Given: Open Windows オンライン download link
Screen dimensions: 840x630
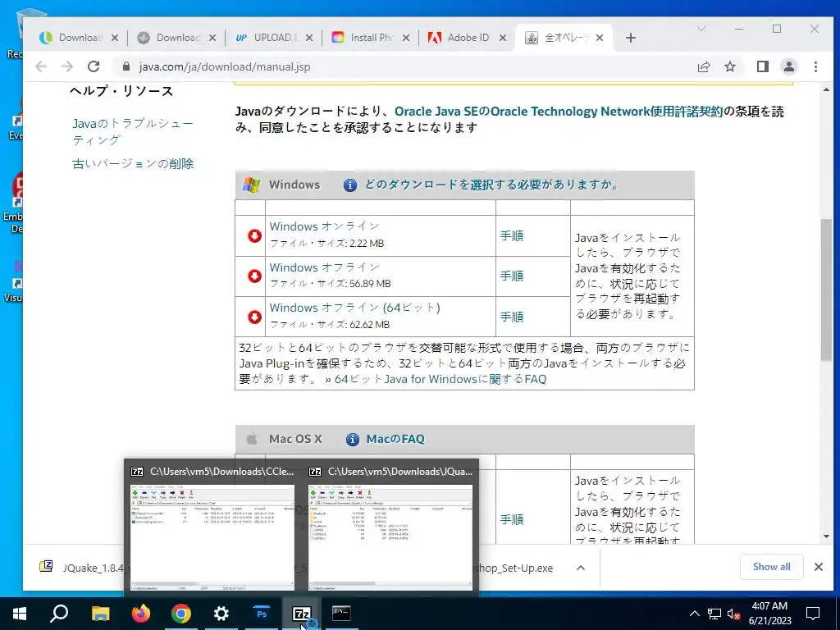Looking at the screenshot, I should [x=324, y=226].
